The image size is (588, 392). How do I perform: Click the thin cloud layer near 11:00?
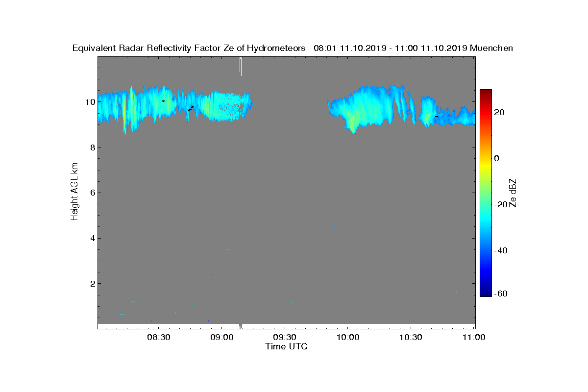click(x=456, y=118)
